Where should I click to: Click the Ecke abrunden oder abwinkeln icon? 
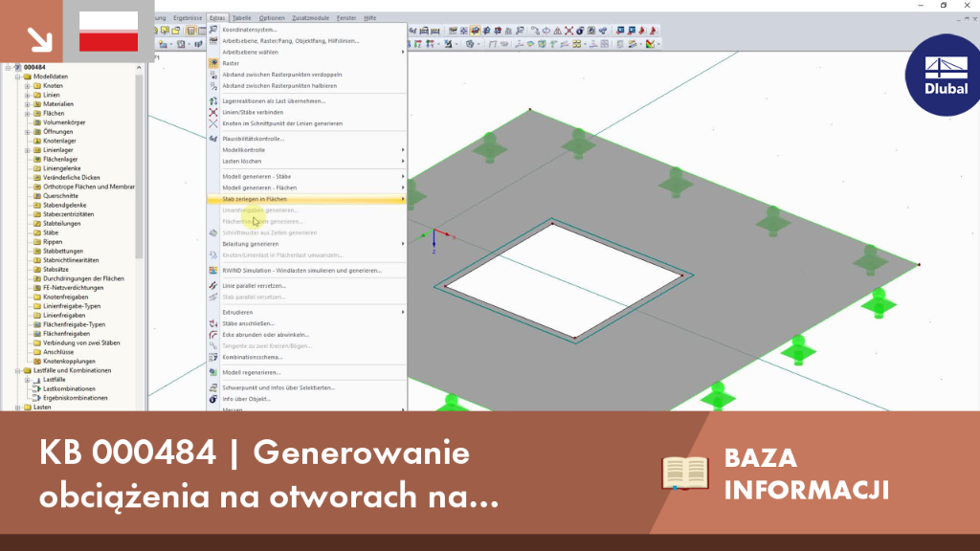point(213,335)
